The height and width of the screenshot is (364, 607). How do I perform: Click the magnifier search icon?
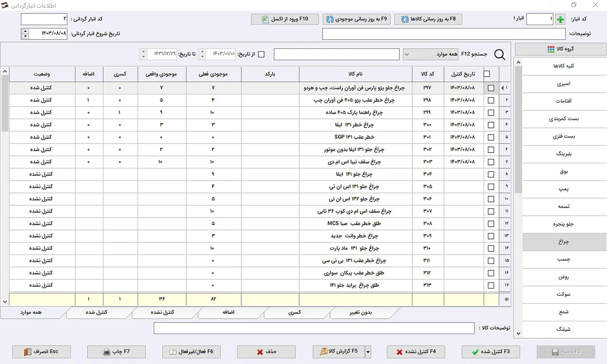pyautogui.click(x=500, y=55)
